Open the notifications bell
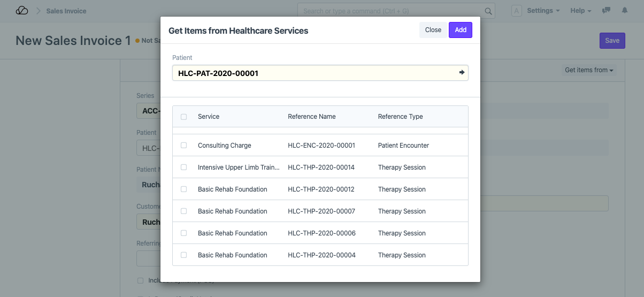 point(624,11)
